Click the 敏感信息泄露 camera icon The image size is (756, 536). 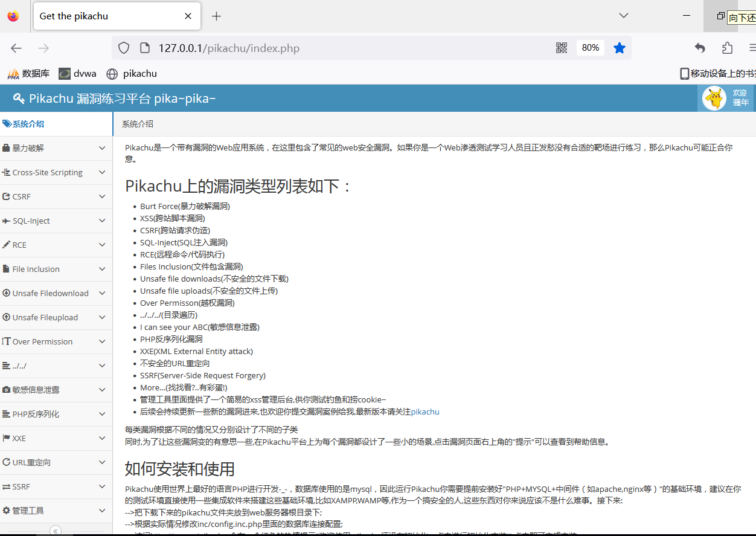(6, 390)
